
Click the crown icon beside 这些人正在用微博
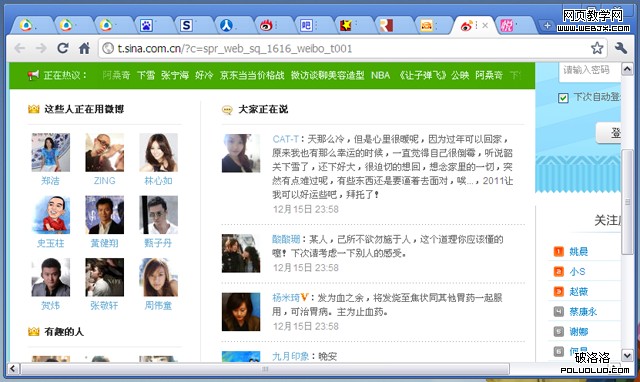coord(33,109)
